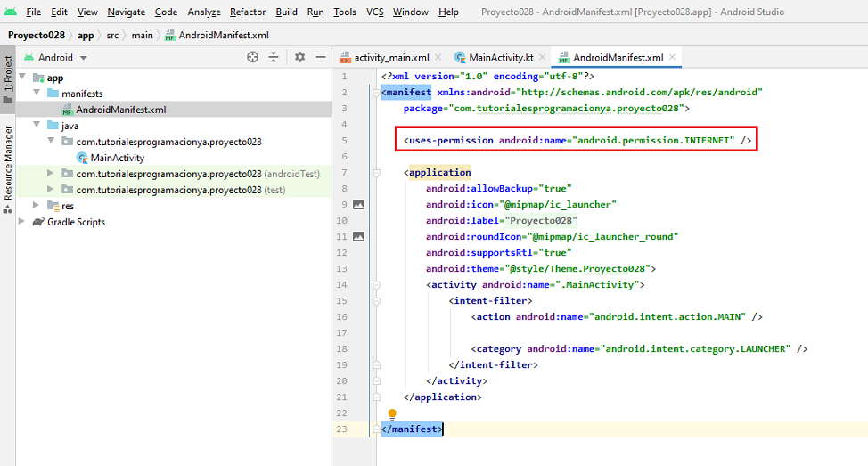Click the package attribute value on line 3
The width and height of the screenshot is (868, 466).
[566, 108]
